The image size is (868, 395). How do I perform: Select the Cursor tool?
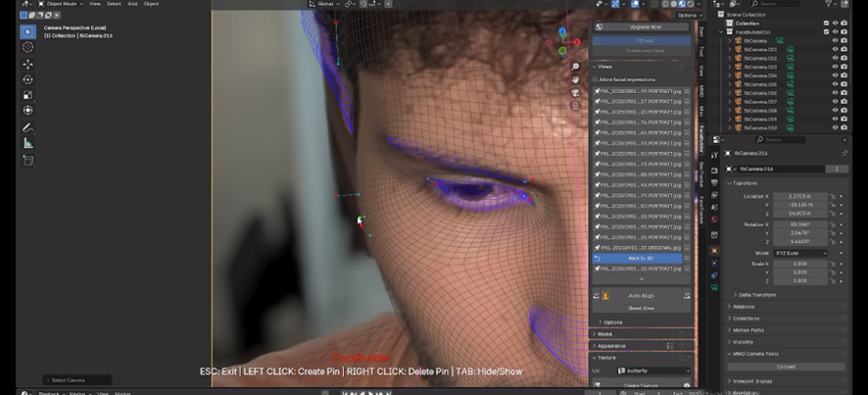click(x=27, y=47)
